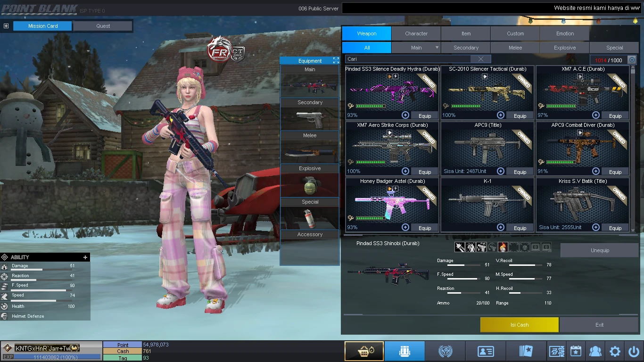644x362 pixels.
Task: Open the friends community icon
Action: 595,351
